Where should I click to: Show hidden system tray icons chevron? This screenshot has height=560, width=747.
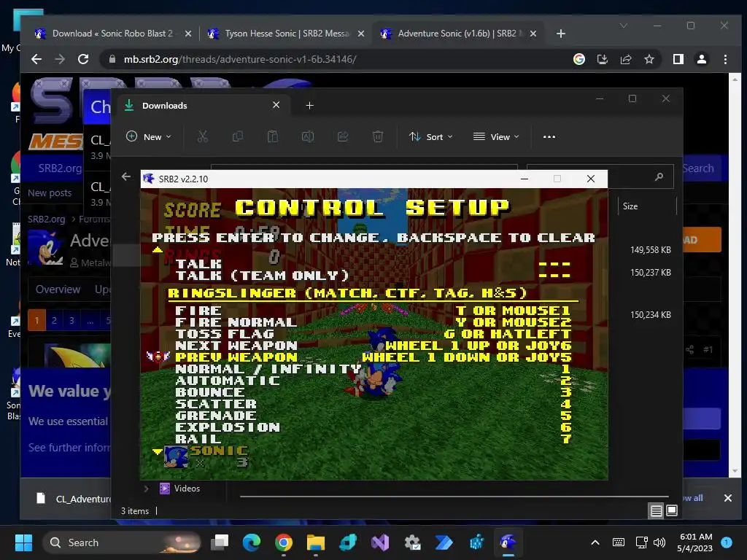click(595, 542)
